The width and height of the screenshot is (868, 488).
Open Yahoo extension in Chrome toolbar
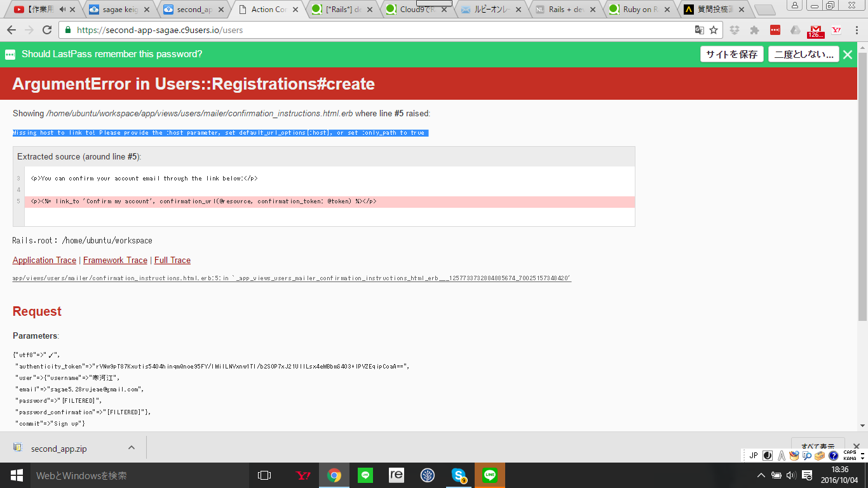836,30
